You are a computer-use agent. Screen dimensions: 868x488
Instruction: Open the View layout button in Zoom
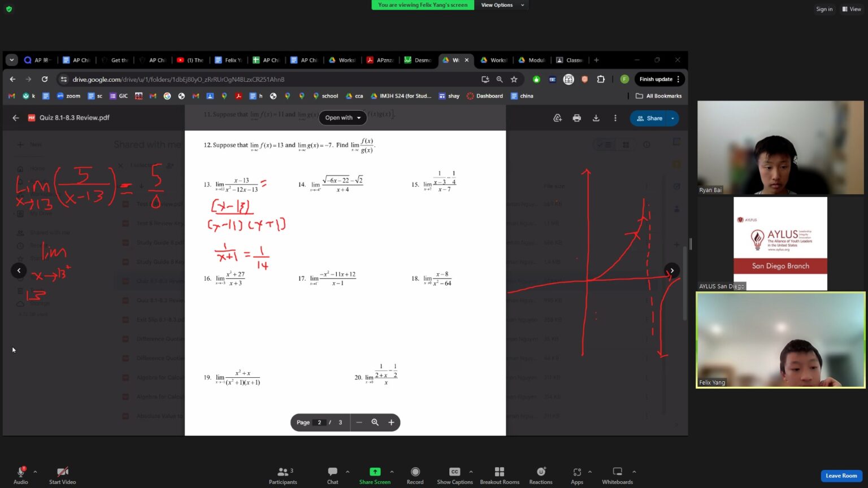[x=852, y=9]
